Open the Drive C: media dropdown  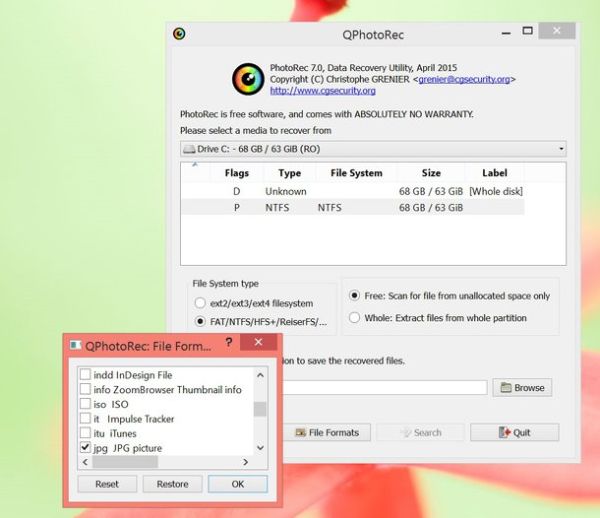[373, 149]
